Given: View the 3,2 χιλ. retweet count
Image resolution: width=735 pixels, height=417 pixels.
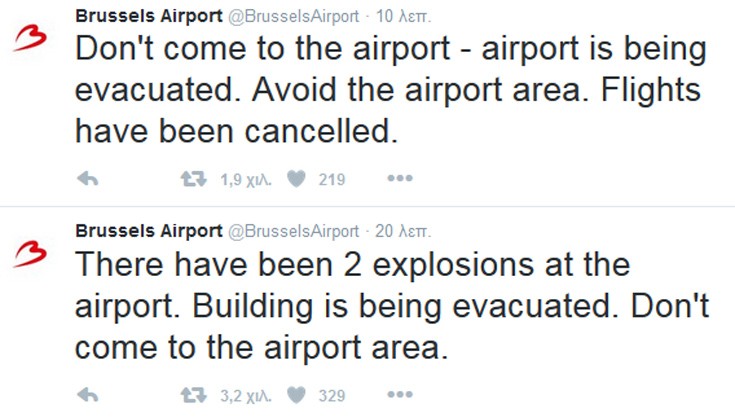Looking at the screenshot, I should coord(246,396).
